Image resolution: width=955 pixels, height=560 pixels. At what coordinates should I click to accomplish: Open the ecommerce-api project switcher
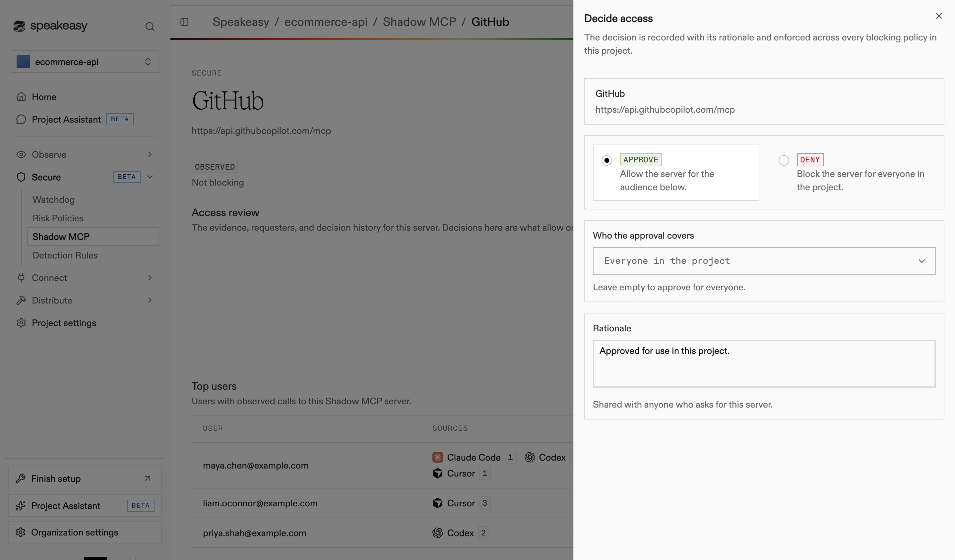[85, 62]
